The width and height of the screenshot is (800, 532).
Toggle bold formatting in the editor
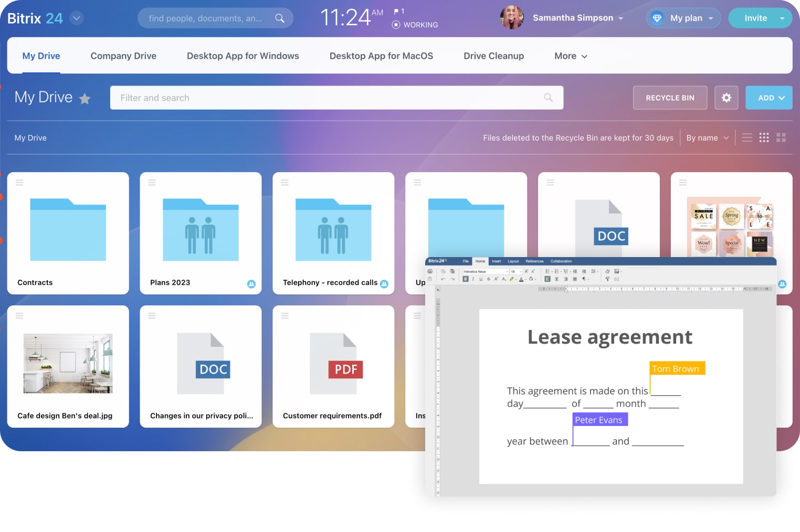465,279
